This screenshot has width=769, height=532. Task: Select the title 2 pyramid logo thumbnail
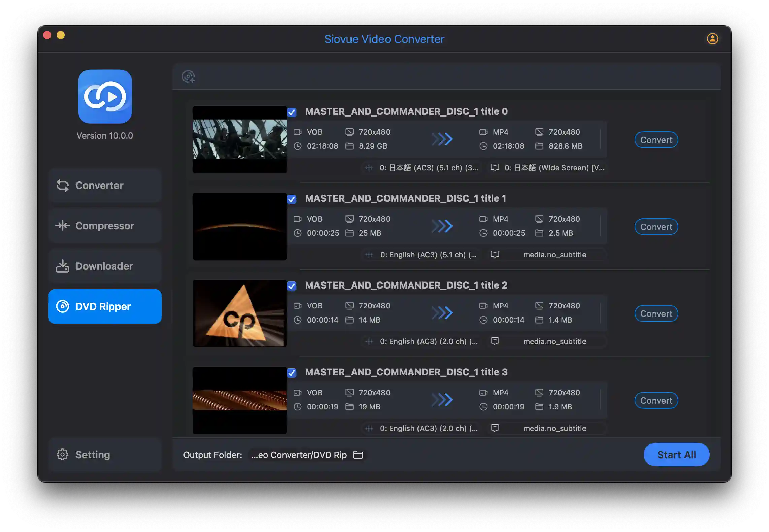coord(239,313)
